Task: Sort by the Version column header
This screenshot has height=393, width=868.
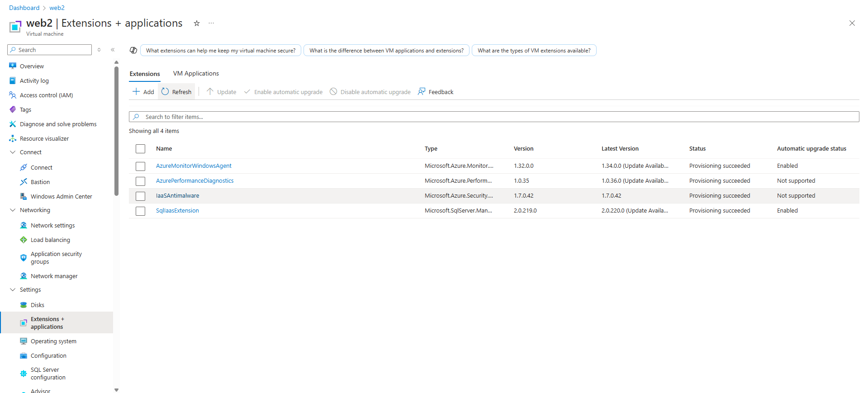Action: pyautogui.click(x=523, y=149)
